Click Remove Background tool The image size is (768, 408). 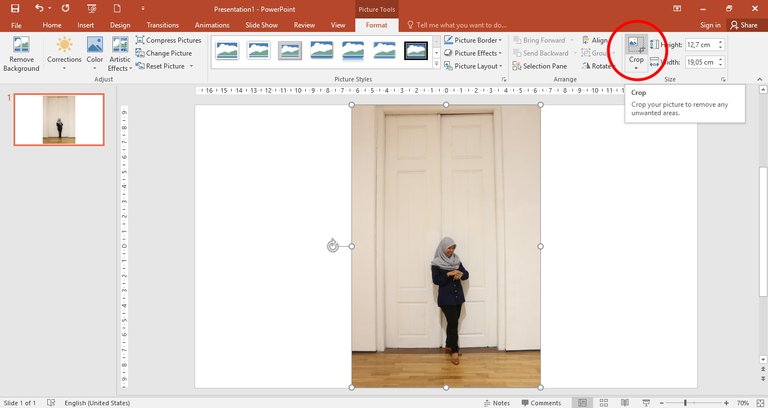coord(21,54)
